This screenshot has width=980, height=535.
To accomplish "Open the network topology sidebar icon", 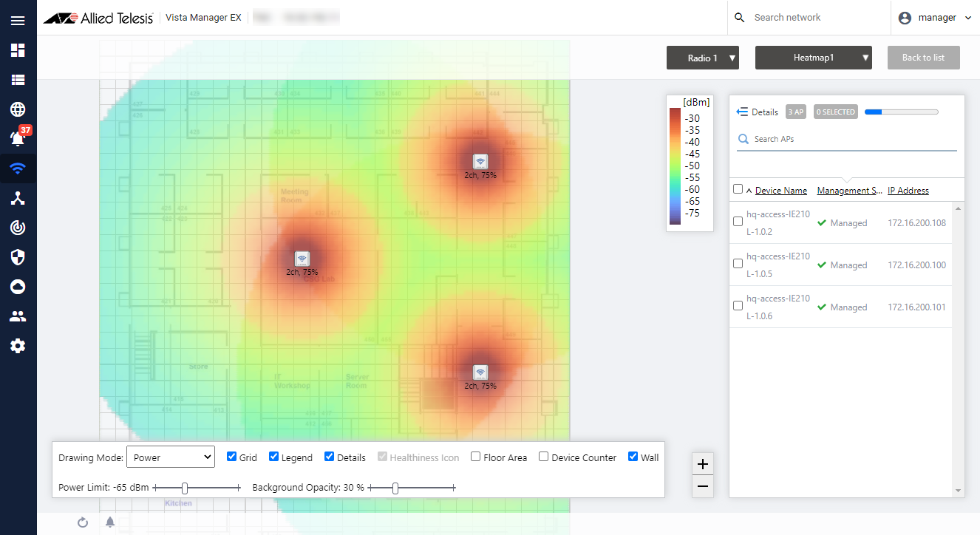I will [x=18, y=198].
